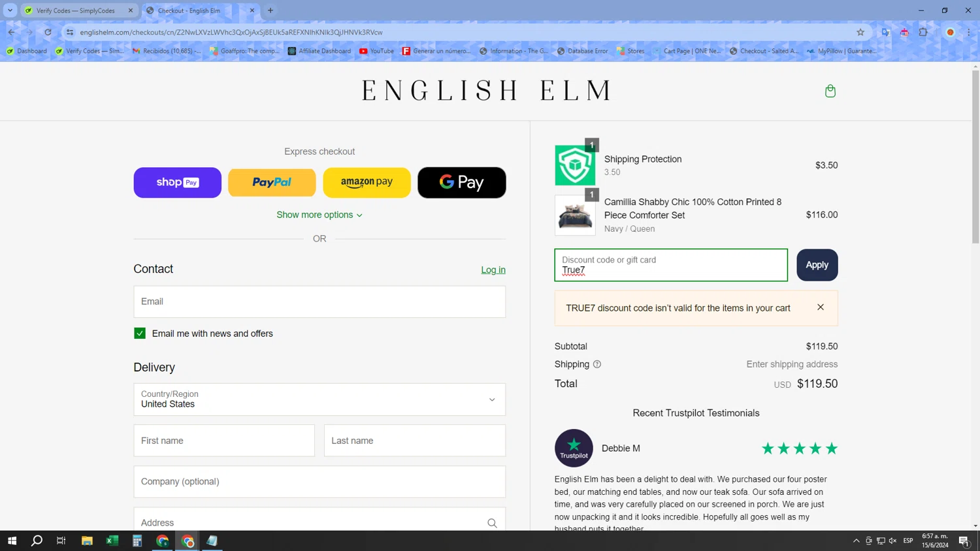This screenshot has width=980, height=551.
Task: Open the notifications center icon
Action: click(964, 541)
